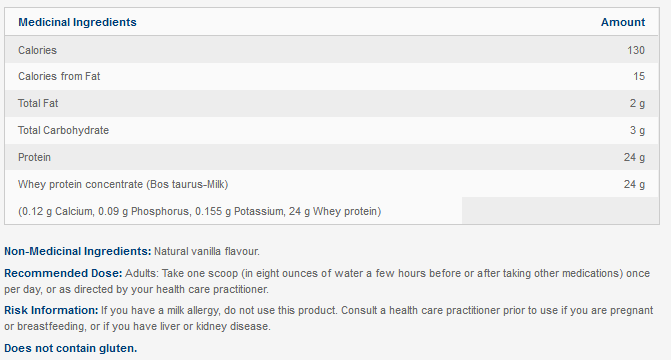Click the 24 g Protein amount
Screen dimensions: 671x360
pyautogui.click(x=634, y=157)
